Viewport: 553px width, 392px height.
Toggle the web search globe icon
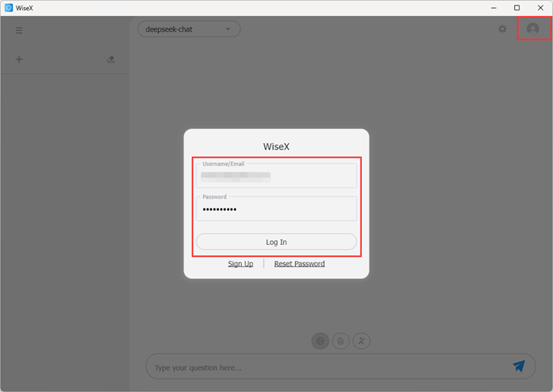click(x=320, y=341)
